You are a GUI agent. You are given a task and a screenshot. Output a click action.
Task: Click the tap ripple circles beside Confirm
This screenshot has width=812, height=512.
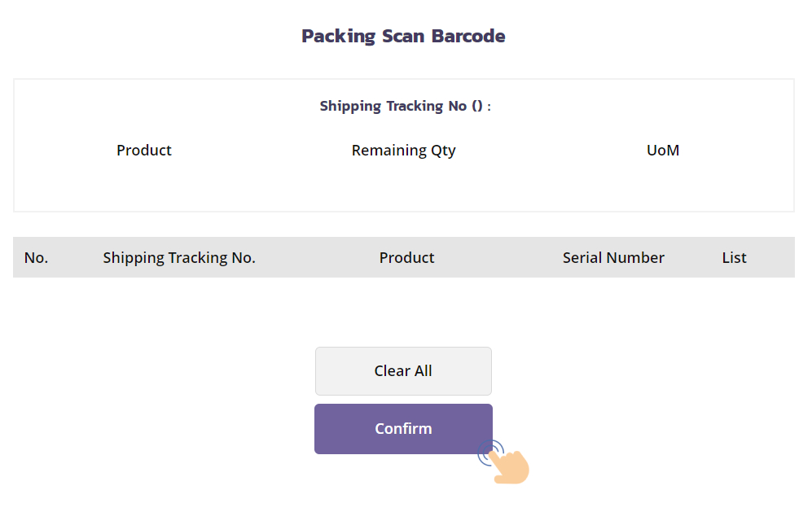click(x=490, y=452)
